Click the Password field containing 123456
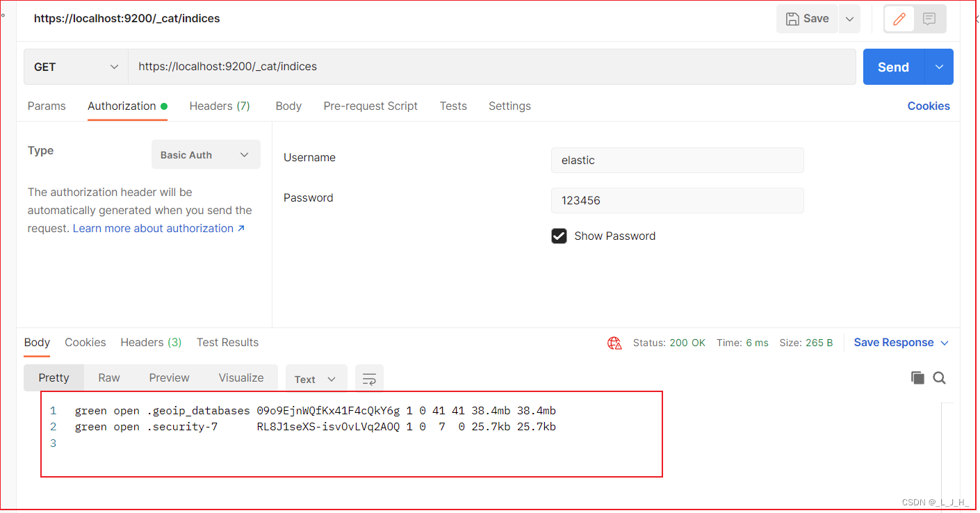 [678, 200]
